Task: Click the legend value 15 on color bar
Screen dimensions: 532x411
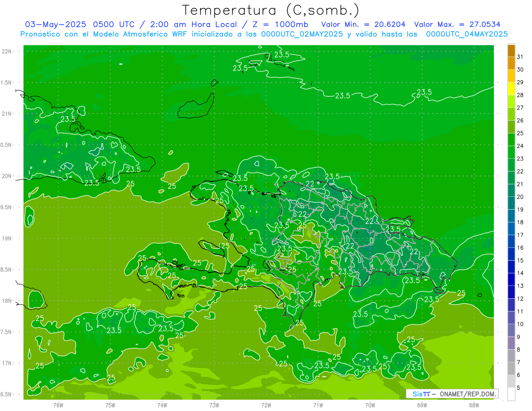Action: [x=520, y=260]
